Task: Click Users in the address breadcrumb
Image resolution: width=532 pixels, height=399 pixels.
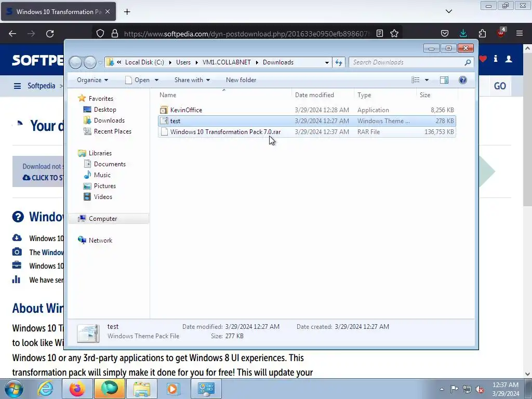Action: point(183,62)
